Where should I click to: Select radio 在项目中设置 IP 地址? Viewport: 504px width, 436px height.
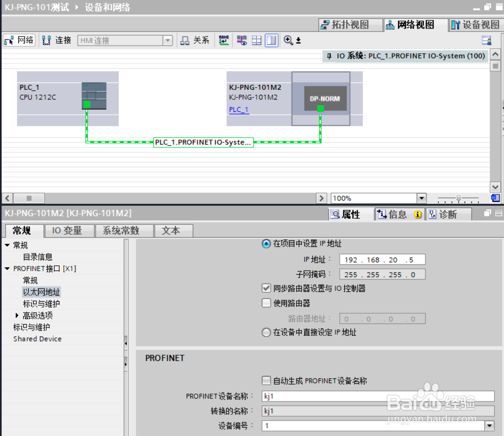pos(266,244)
